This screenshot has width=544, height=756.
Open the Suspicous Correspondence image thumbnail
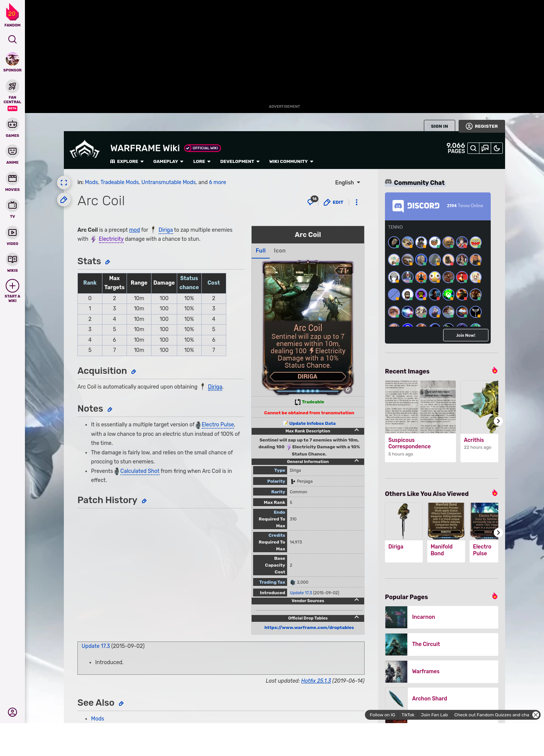420,407
